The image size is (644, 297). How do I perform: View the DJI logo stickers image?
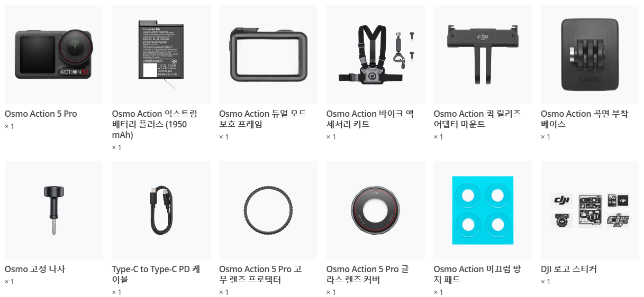coord(590,210)
